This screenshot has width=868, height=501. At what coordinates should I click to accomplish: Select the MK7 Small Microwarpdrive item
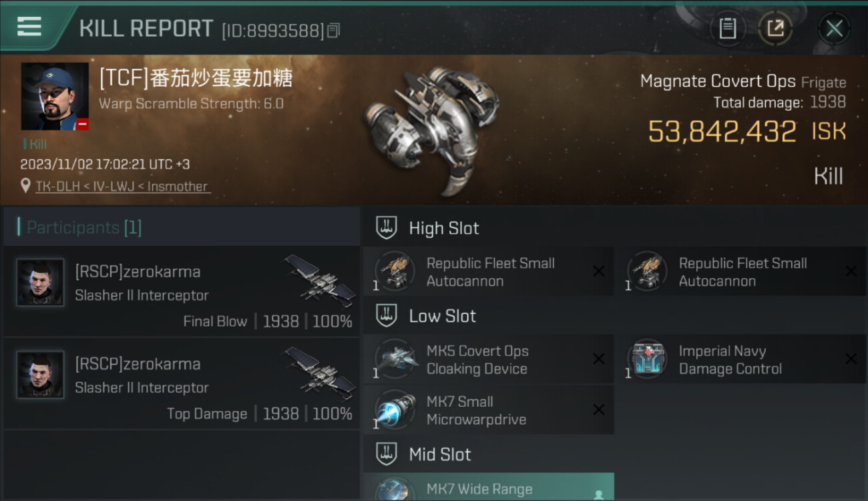pyautogui.click(x=488, y=410)
